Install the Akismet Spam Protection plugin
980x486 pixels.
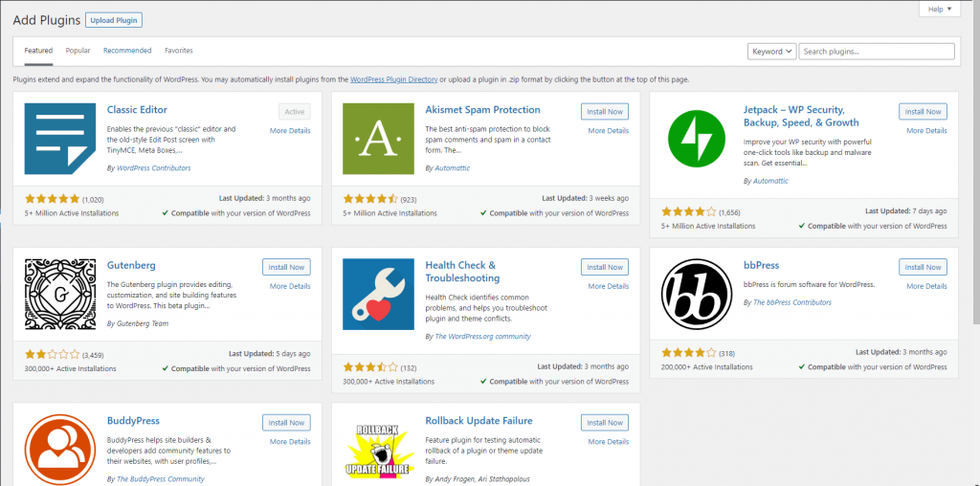604,112
